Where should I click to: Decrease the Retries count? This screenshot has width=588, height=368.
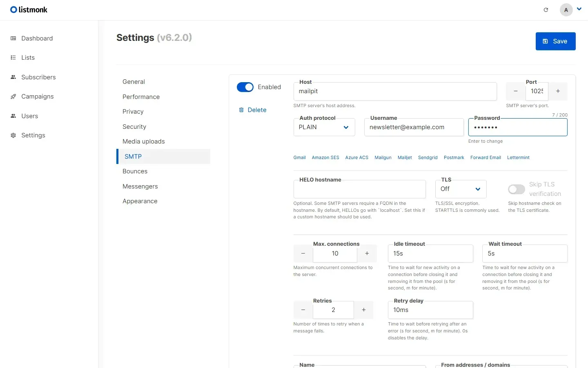coord(303,310)
